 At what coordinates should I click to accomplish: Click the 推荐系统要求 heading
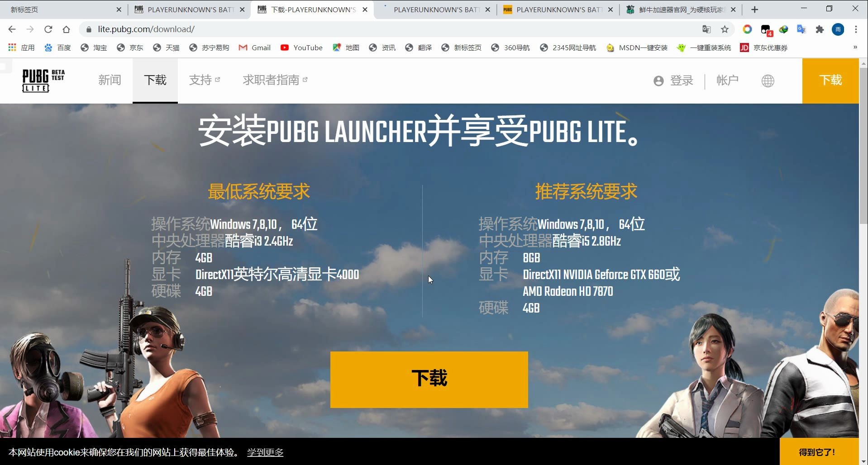(x=586, y=192)
